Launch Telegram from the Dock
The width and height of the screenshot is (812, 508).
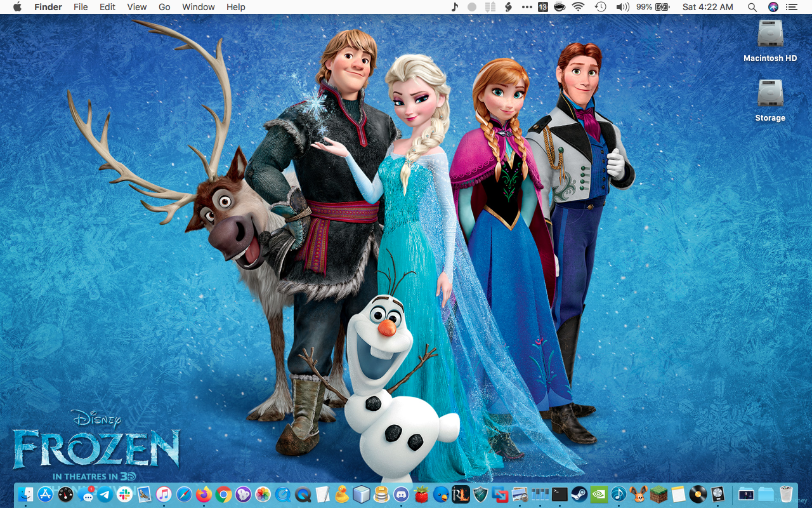[x=105, y=494]
